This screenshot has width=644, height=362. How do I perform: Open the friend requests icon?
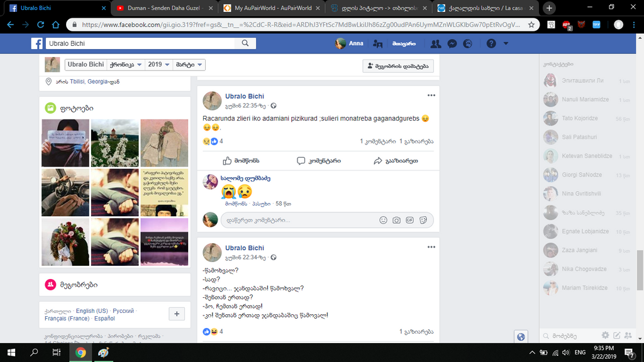[435, 43]
